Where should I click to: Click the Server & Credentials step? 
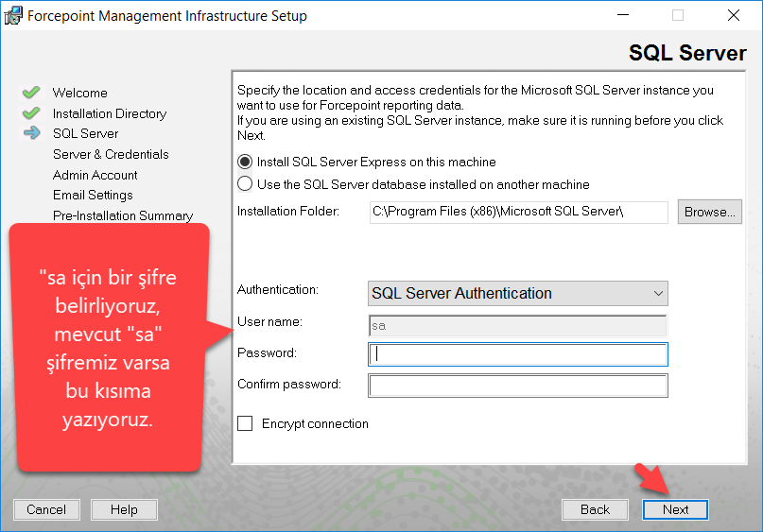(111, 154)
